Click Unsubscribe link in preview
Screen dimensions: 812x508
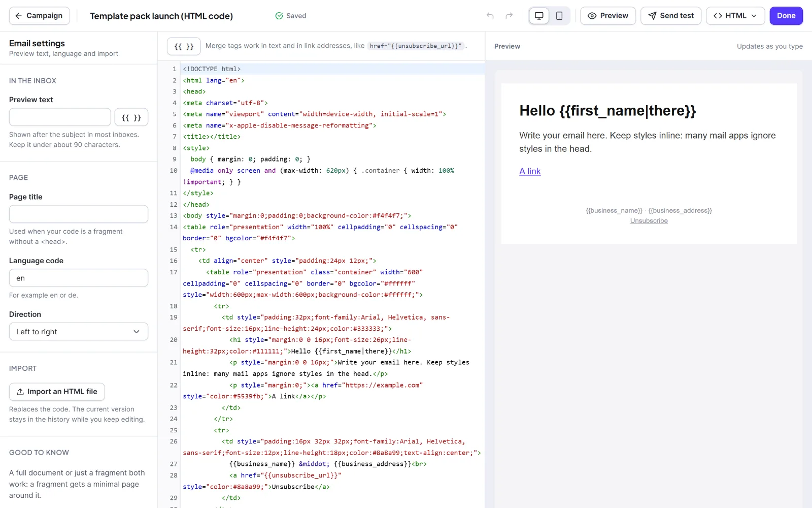[649, 221]
